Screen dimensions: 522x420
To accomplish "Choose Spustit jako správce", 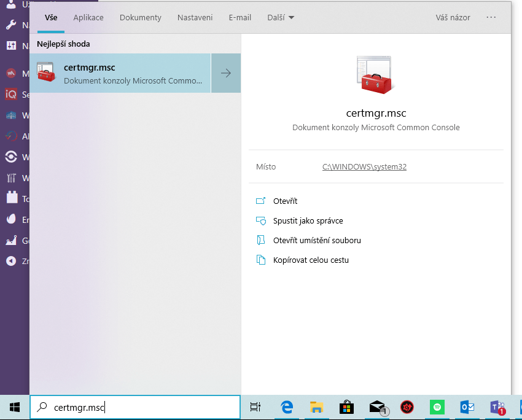I will click(x=308, y=220).
